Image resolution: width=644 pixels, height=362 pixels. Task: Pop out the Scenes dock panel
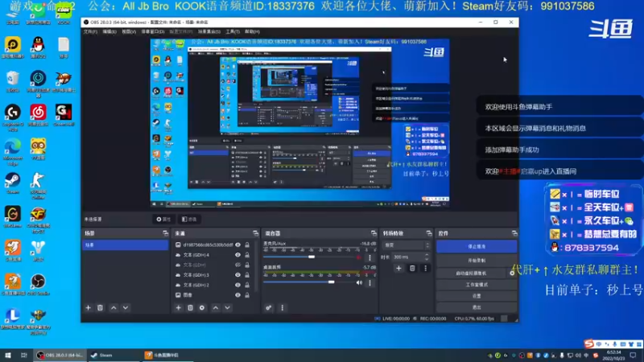[x=165, y=233]
